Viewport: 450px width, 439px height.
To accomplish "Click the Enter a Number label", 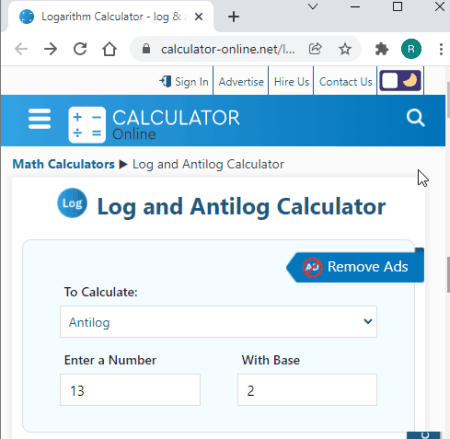I will tap(110, 360).
